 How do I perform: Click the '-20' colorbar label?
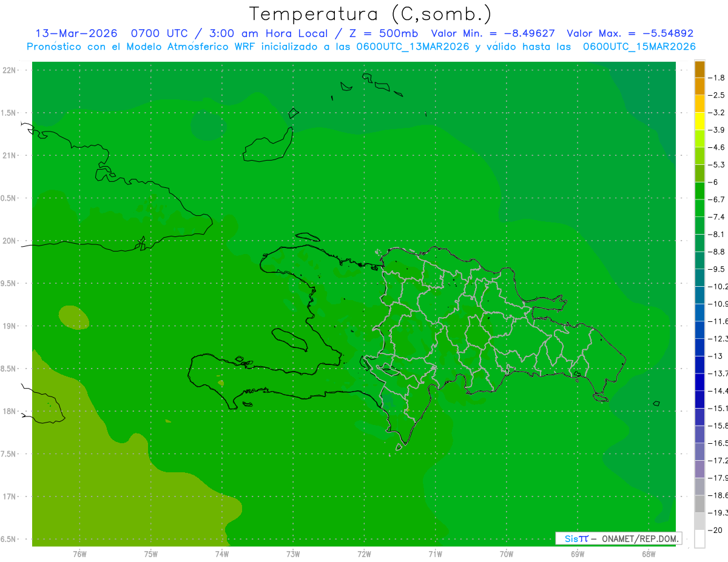coord(715,530)
